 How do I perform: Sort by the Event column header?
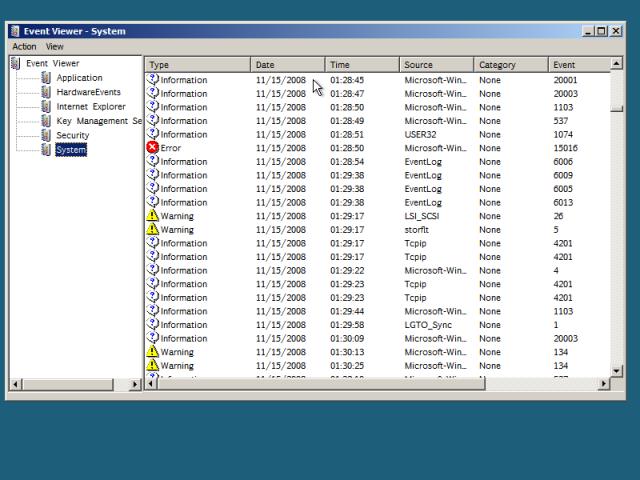pos(579,64)
